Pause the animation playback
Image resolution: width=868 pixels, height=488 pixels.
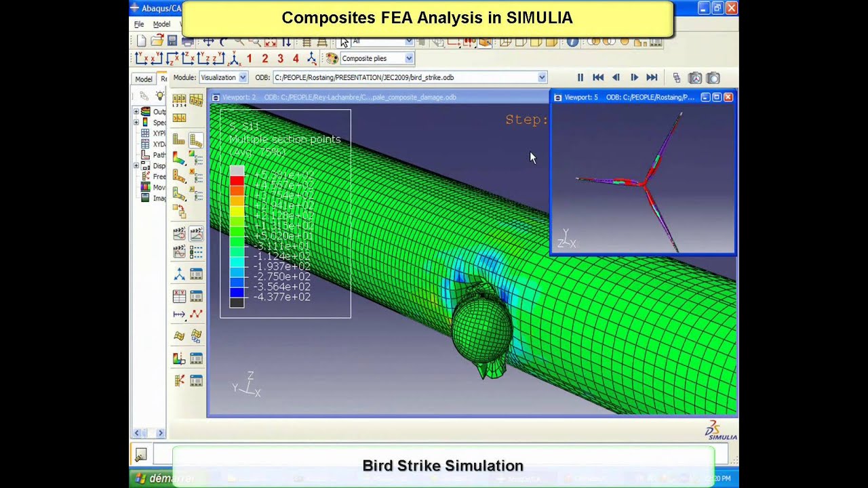tap(580, 78)
